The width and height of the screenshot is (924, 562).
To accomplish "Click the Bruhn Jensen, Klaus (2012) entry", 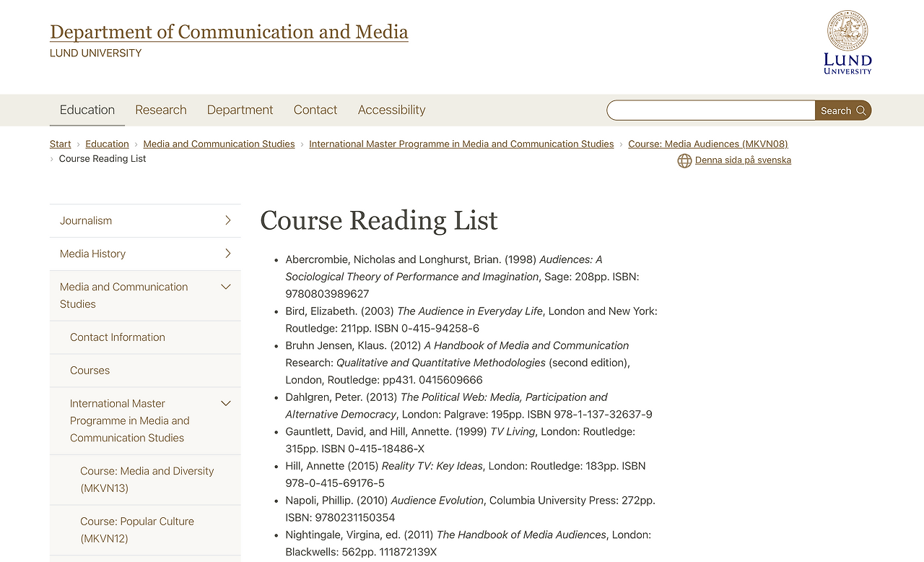I will 458,363.
